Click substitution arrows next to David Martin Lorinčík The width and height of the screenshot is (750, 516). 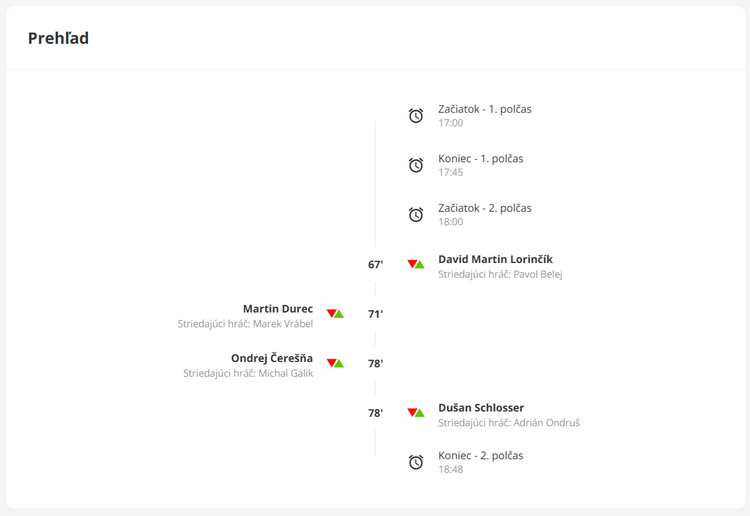[x=416, y=264]
